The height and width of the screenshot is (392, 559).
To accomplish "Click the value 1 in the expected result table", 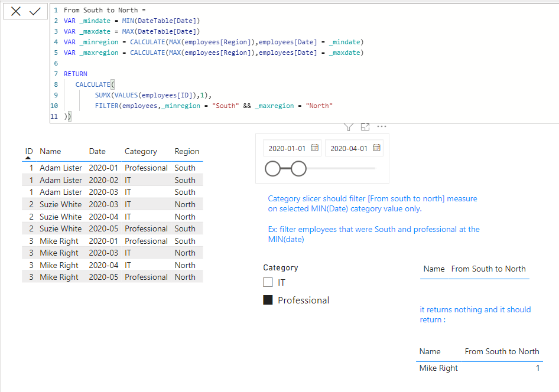I will coord(538,368).
